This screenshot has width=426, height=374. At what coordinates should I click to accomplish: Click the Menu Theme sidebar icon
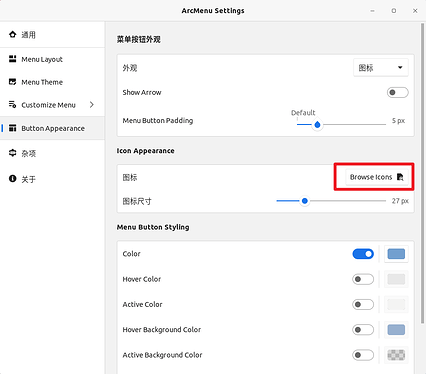tap(12, 82)
